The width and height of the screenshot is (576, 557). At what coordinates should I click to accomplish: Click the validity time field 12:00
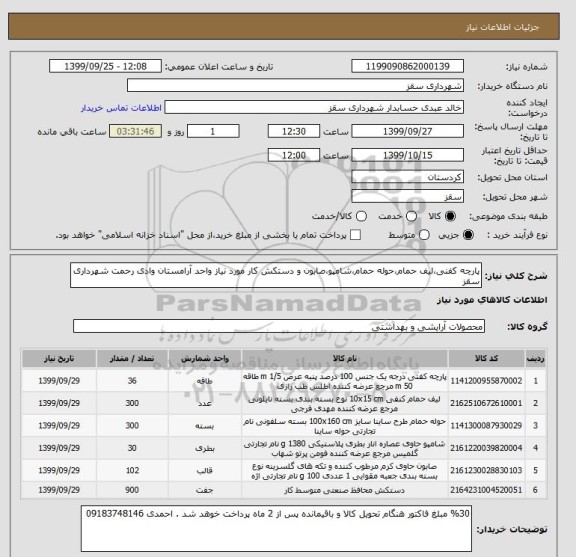coord(294,155)
